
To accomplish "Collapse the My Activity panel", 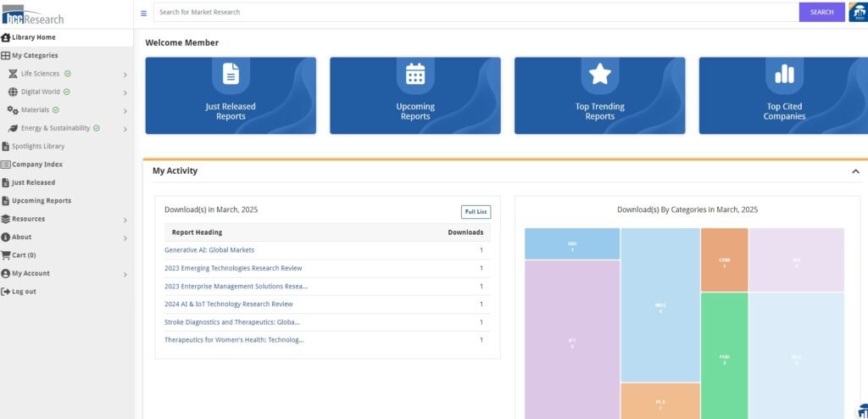I will (854, 171).
